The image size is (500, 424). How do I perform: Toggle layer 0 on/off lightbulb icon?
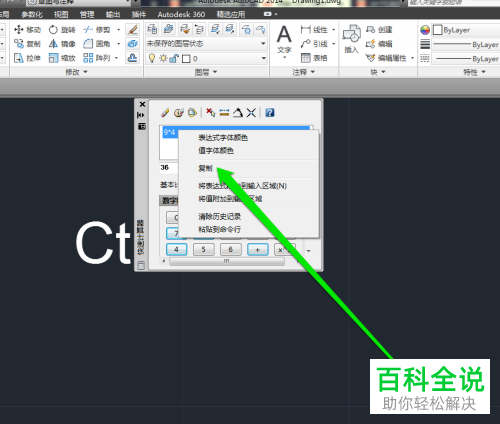[x=152, y=58]
